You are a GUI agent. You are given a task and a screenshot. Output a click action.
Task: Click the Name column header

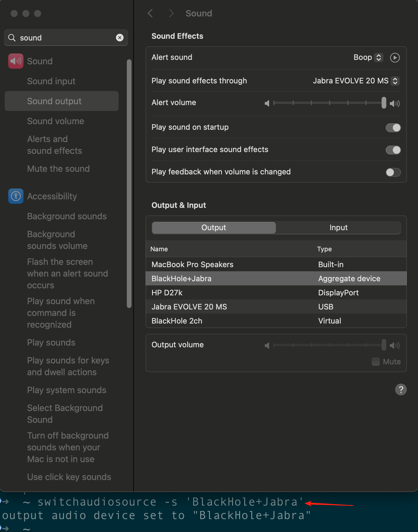click(x=159, y=249)
